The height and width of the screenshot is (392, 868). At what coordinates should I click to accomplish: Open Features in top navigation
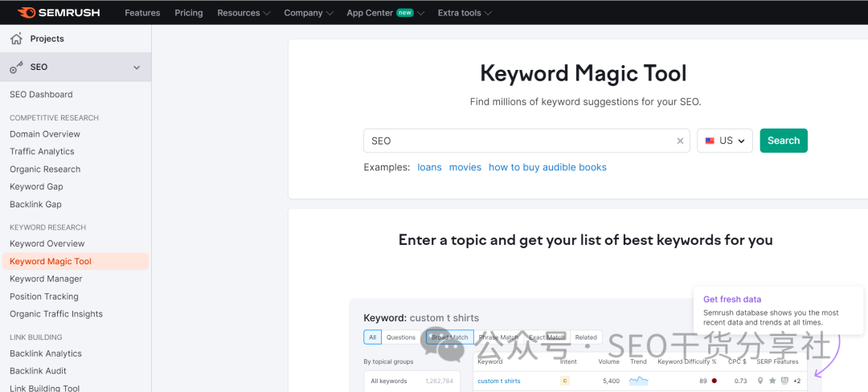click(142, 13)
